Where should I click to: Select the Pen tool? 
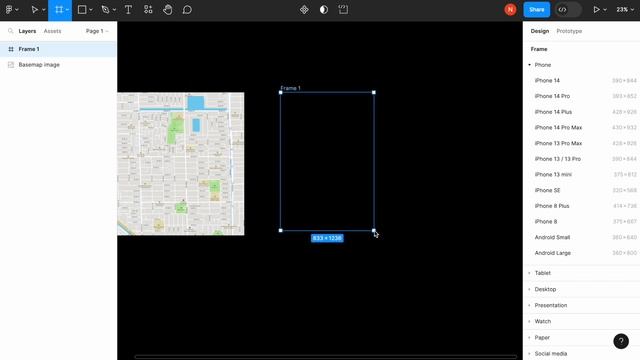(105, 10)
